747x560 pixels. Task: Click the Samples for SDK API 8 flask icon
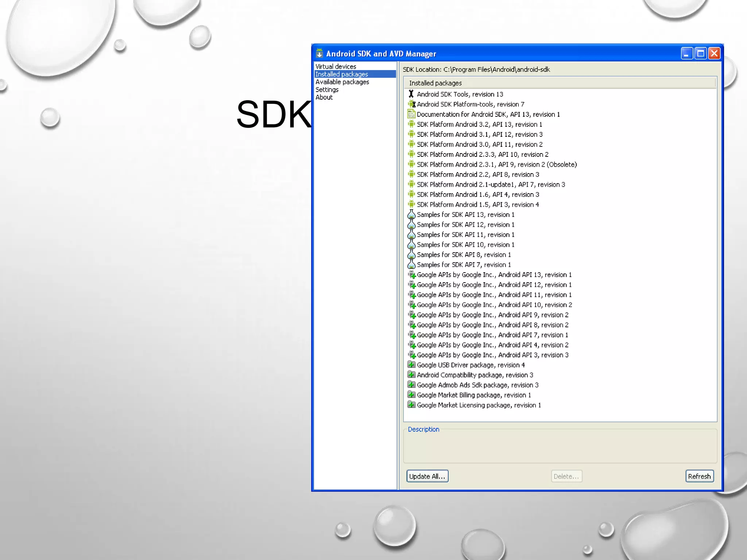point(411,254)
